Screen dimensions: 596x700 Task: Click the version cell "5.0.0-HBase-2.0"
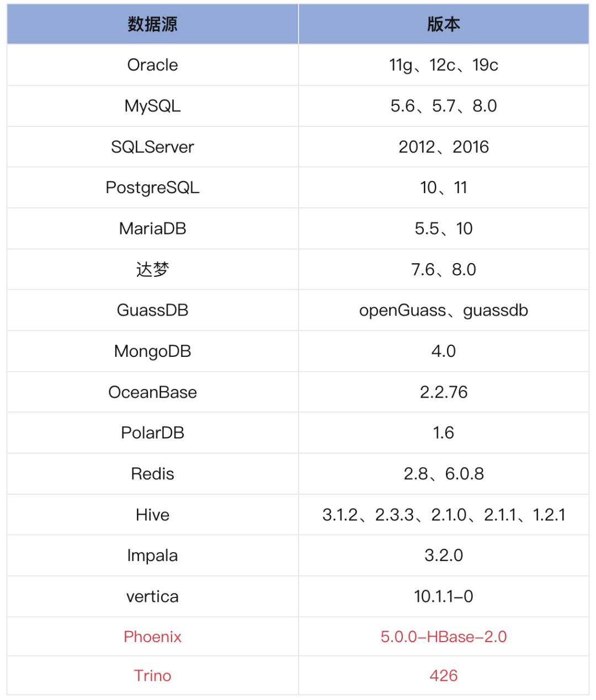444,637
